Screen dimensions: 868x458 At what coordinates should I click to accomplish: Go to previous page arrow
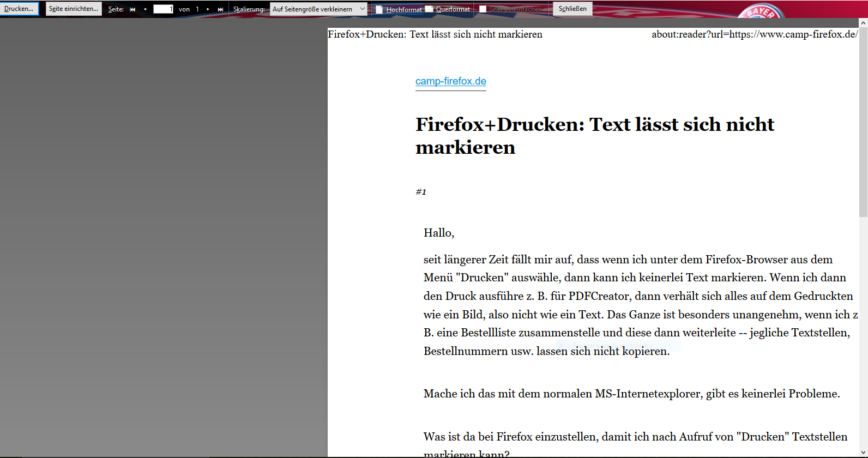pyautogui.click(x=145, y=9)
